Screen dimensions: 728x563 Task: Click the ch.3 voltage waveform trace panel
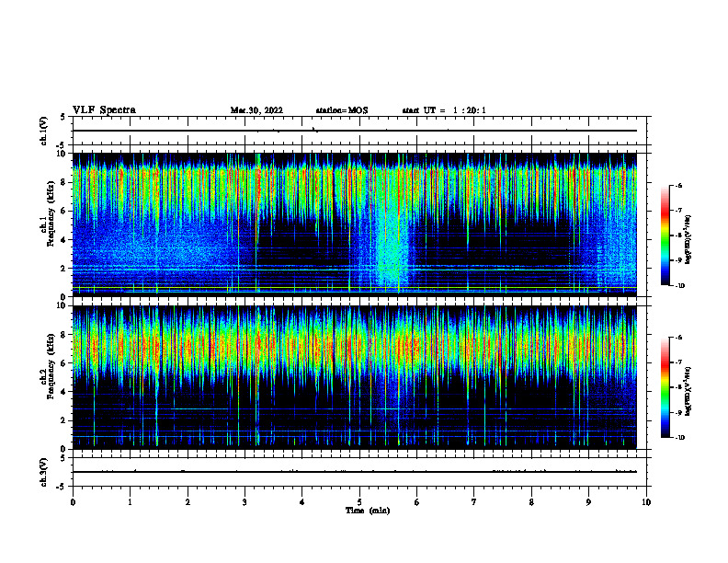tap(359, 472)
